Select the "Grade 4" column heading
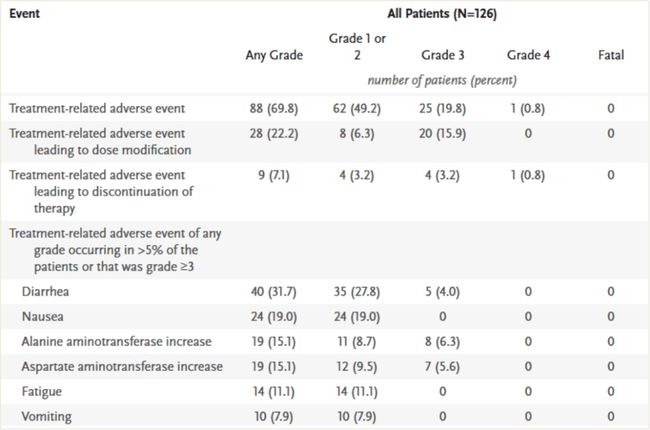 [526, 55]
